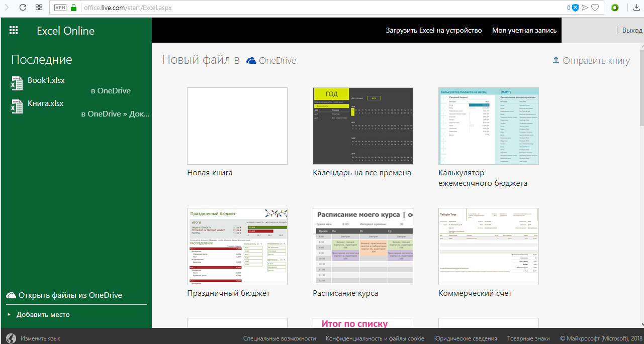
Task: Open Товарные знаки footer link
Action: 528,338
